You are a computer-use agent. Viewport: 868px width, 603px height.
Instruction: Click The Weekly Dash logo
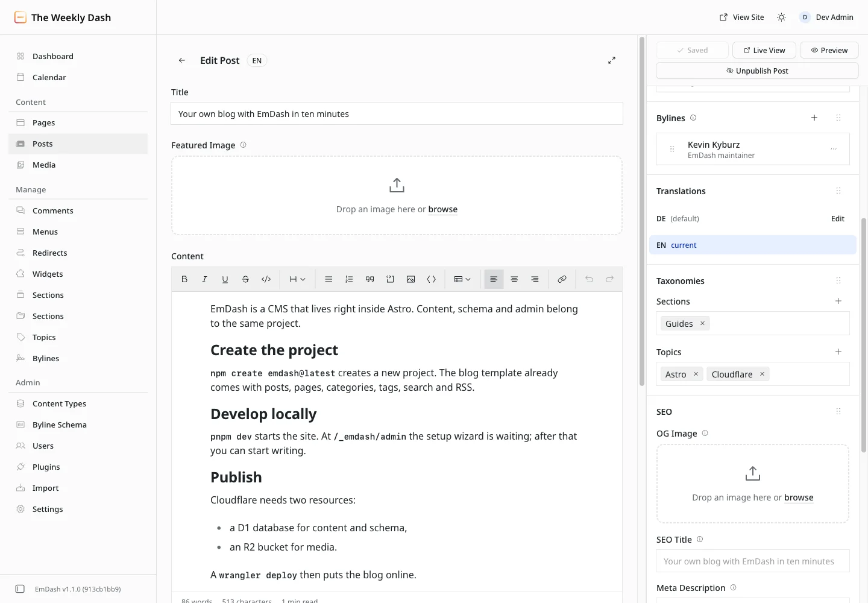(x=63, y=17)
